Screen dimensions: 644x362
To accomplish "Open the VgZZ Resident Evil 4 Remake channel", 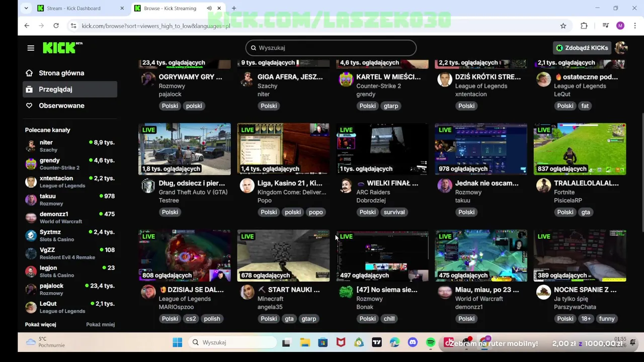I will pos(70,253).
